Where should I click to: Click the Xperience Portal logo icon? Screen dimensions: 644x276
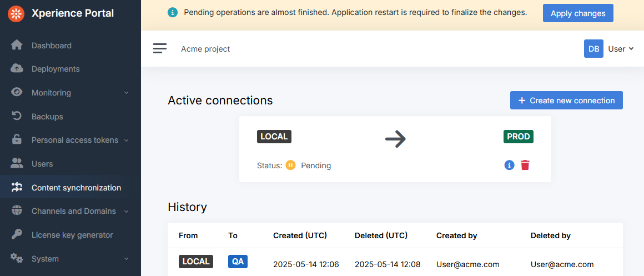[x=16, y=13]
